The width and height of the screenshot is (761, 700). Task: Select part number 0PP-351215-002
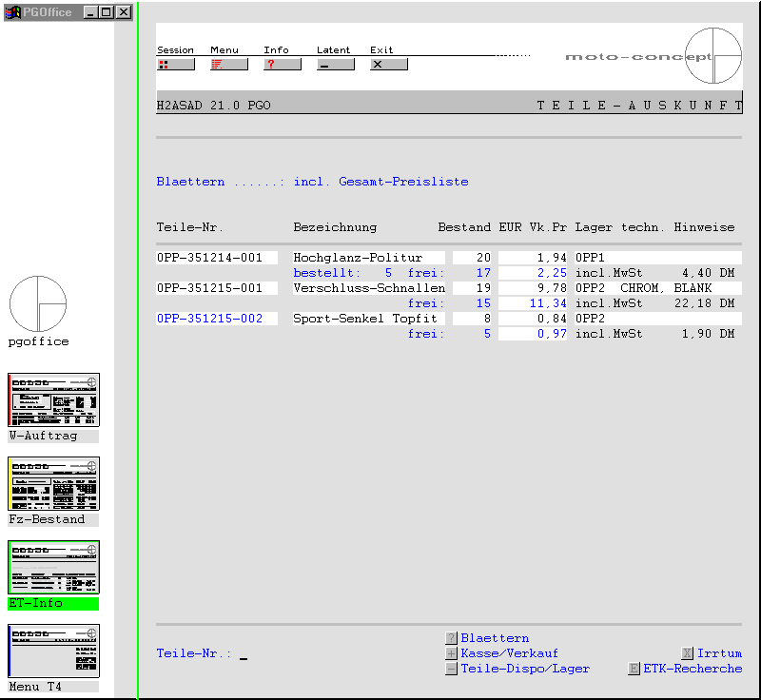tap(209, 319)
